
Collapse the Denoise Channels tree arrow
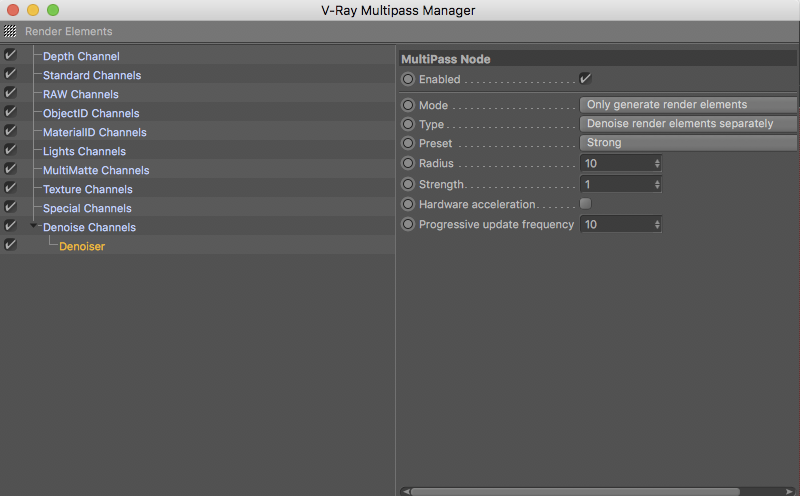33,225
